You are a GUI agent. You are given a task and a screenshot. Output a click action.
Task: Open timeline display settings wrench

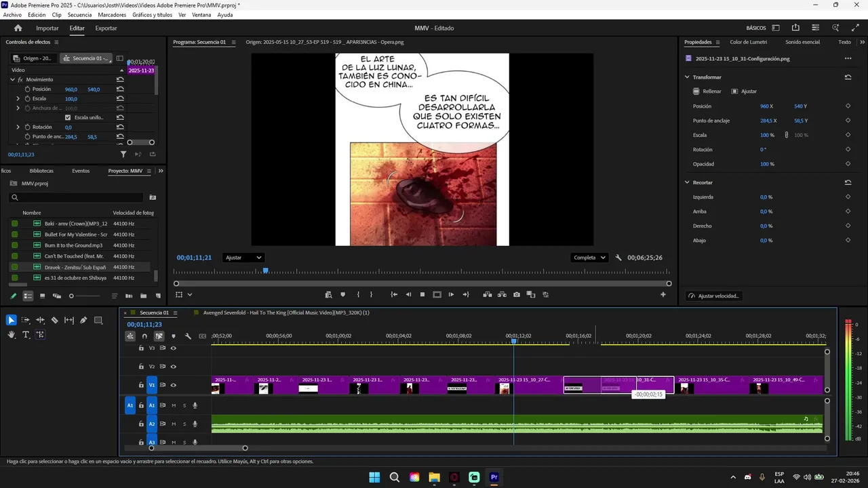[188, 336]
